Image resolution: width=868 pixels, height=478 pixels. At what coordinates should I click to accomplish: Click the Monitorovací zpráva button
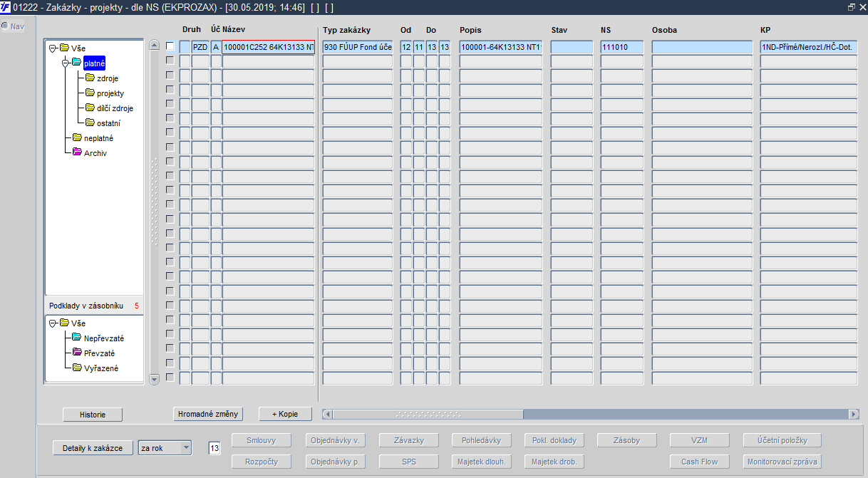pos(782,462)
